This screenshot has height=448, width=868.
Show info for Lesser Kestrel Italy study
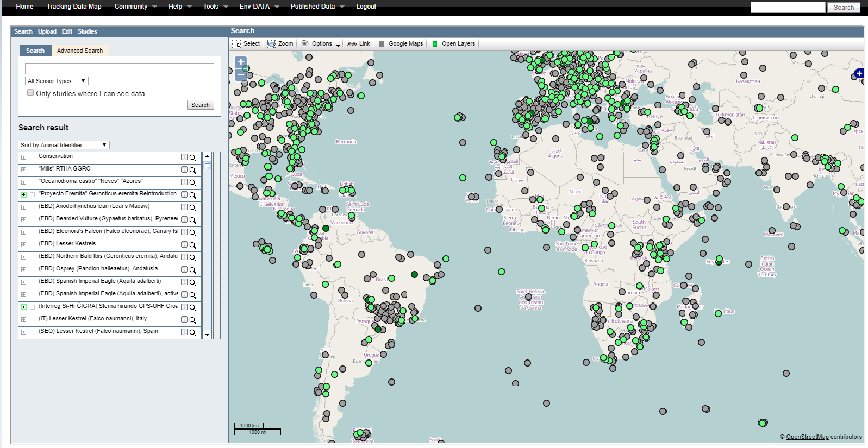184,319
